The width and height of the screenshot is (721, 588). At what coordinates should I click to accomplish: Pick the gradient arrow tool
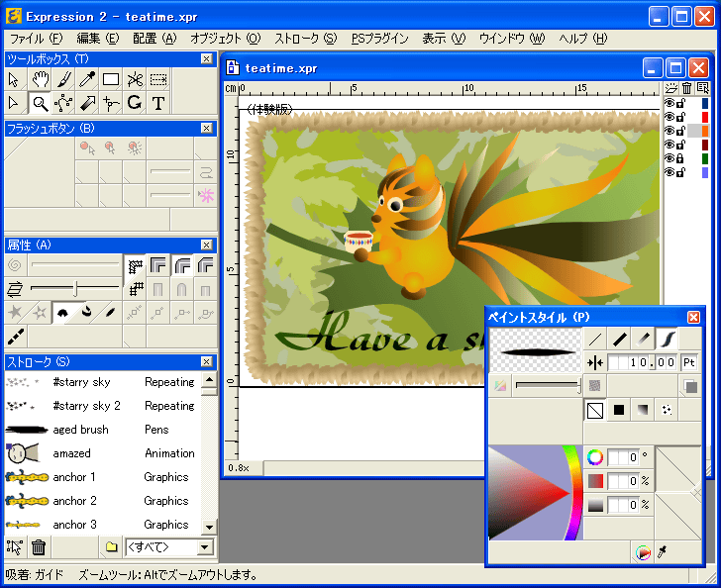tap(87, 103)
